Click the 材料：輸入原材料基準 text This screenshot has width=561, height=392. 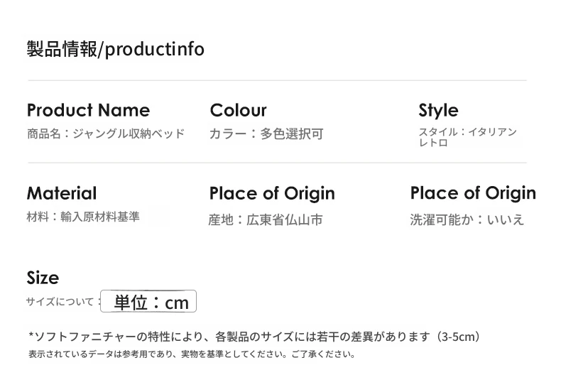(x=83, y=217)
